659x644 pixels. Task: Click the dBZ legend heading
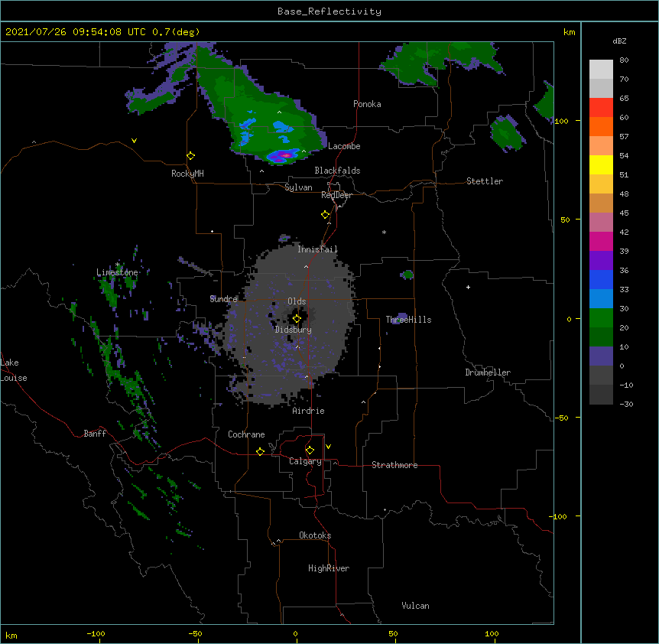[x=619, y=41]
